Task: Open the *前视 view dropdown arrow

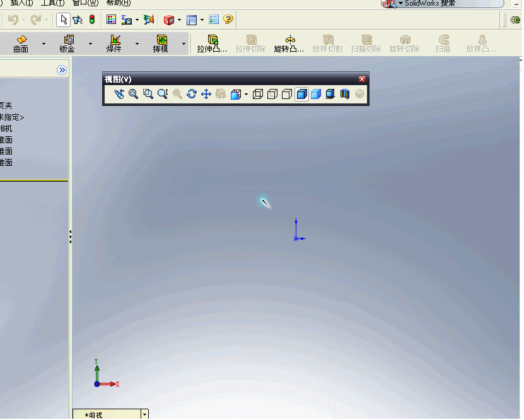Action: [144, 414]
